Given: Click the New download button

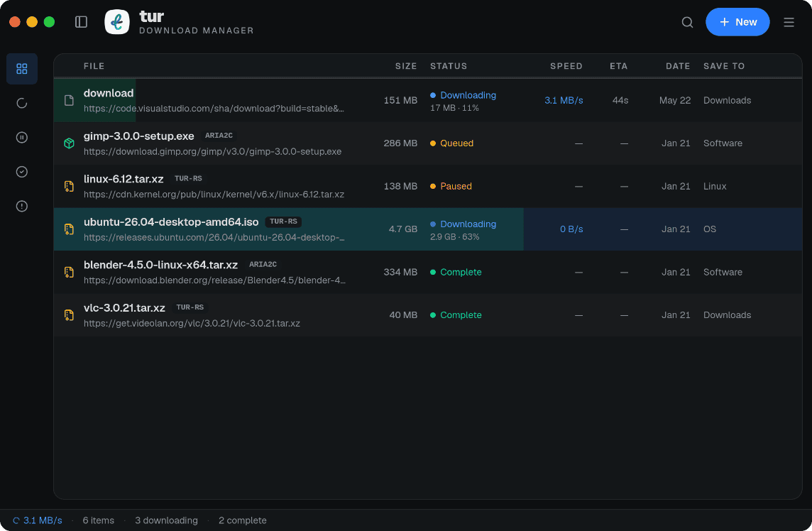Looking at the screenshot, I should (737, 22).
